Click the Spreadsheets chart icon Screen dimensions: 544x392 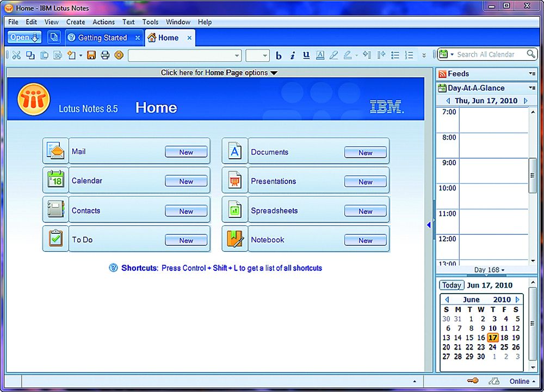[235, 209]
